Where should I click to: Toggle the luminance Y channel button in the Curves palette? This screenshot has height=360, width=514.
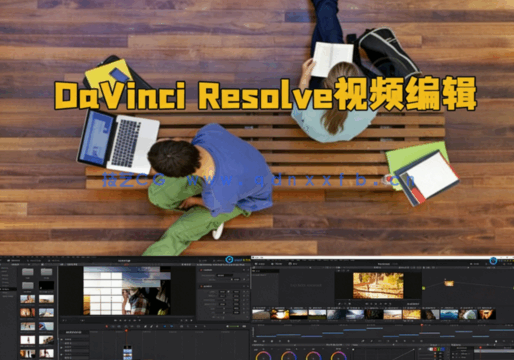tap(431, 349)
